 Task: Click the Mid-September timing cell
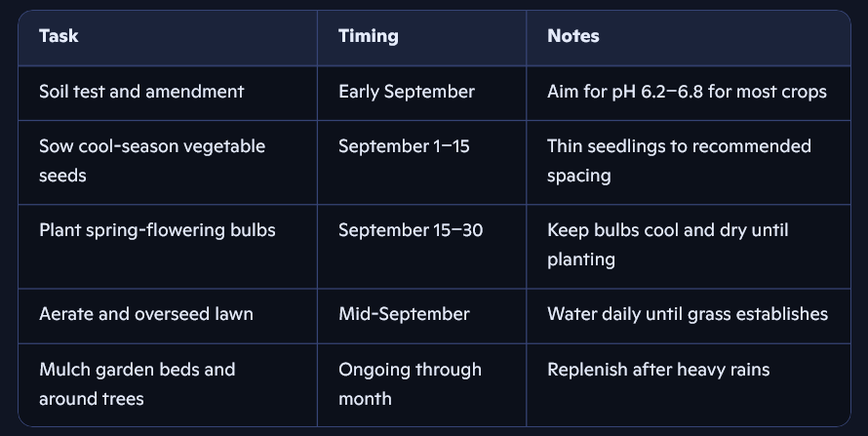[x=422, y=316]
